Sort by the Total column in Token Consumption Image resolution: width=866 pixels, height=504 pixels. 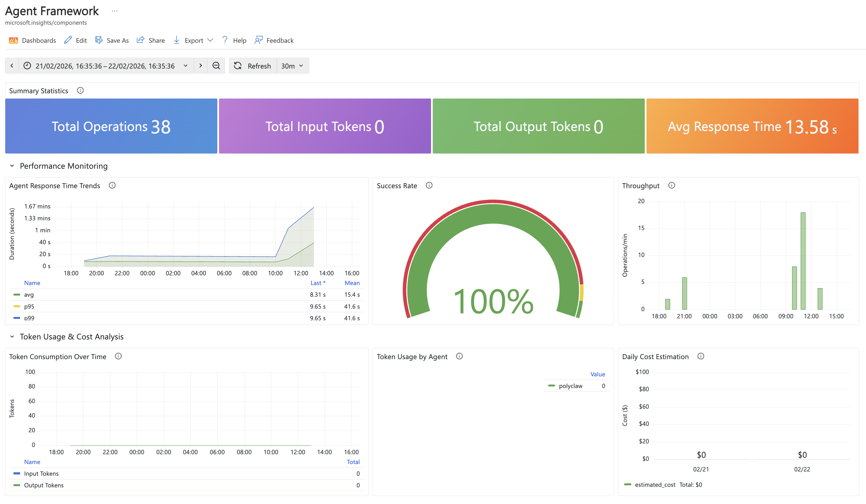click(x=353, y=462)
